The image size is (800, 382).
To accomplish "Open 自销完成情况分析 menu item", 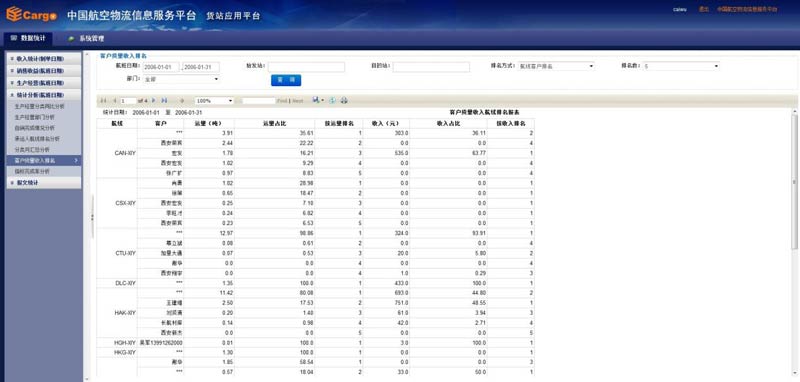I will (x=34, y=128).
